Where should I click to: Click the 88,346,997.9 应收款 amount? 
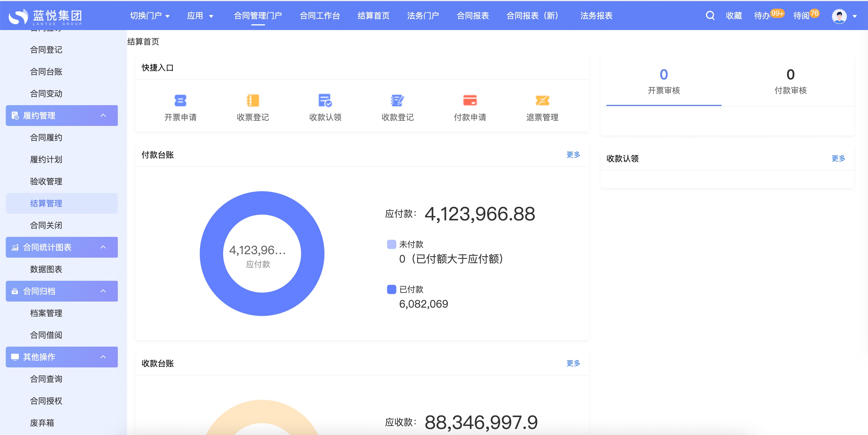pos(481,422)
